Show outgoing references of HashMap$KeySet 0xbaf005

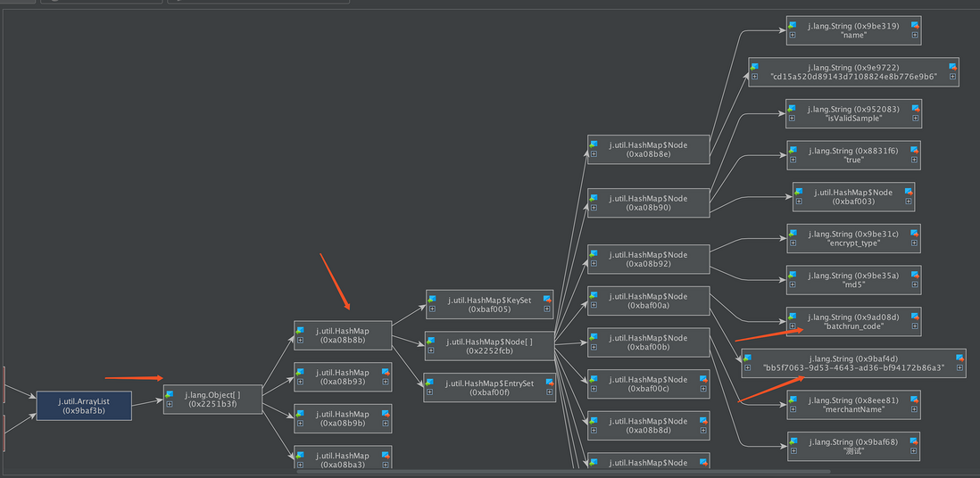[547, 300]
